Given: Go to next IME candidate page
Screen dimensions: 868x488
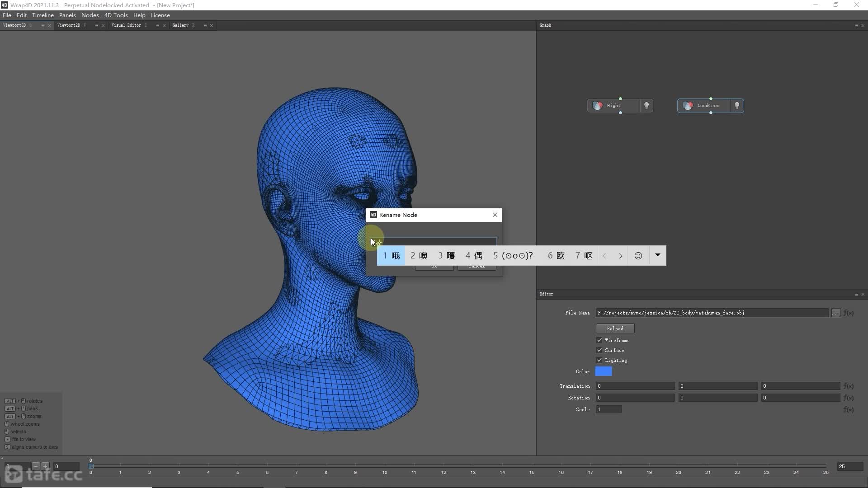Looking at the screenshot, I should tap(621, 256).
